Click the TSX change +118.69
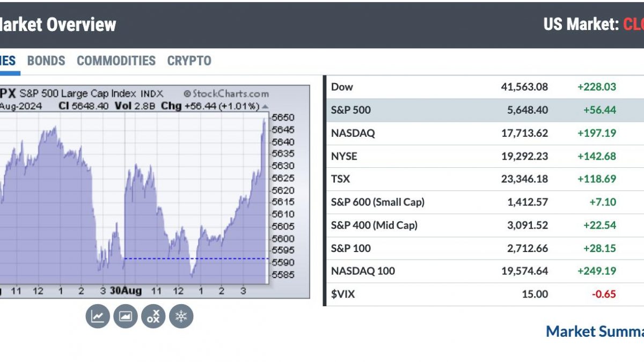 click(x=597, y=179)
